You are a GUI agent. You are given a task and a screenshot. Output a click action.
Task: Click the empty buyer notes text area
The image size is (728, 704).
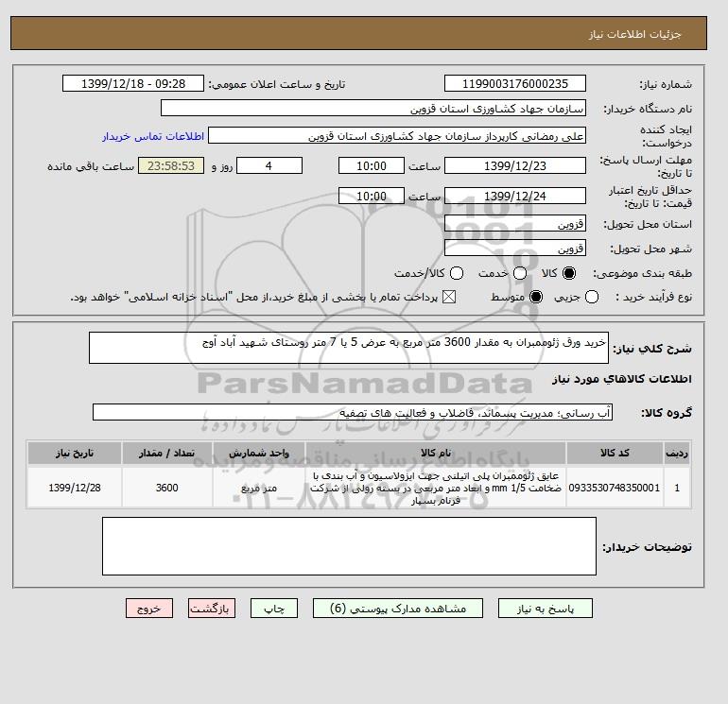349,546
